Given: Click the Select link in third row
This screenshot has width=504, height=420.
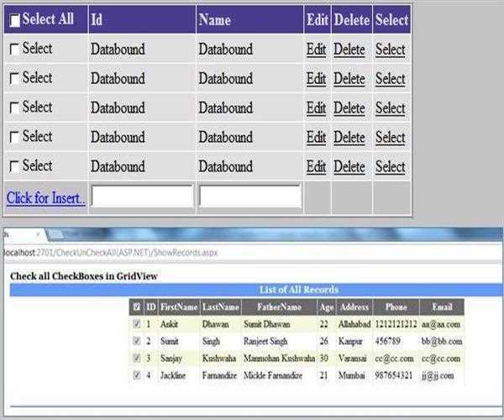Looking at the screenshot, I should coord(390,108).
